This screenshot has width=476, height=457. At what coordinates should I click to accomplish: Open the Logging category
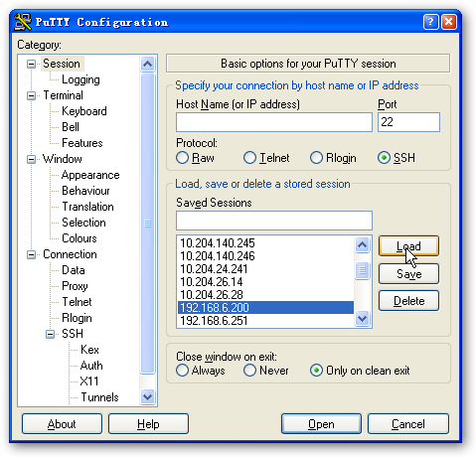coord(80,79)
